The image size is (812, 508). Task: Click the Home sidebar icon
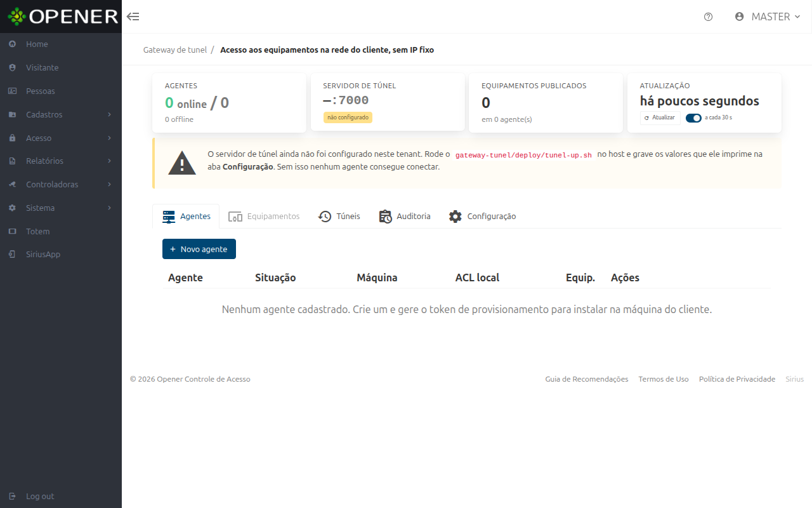click(x=12, y=44)
